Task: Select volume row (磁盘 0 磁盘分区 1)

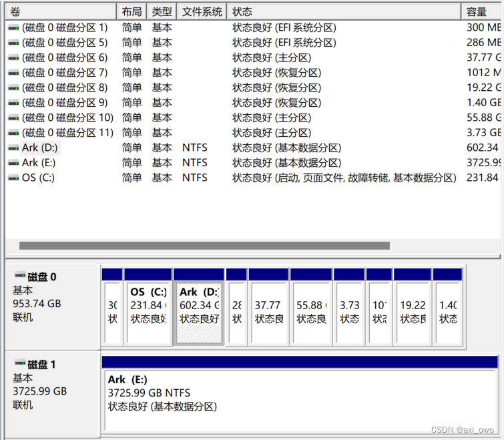Action: coord(254,27)
